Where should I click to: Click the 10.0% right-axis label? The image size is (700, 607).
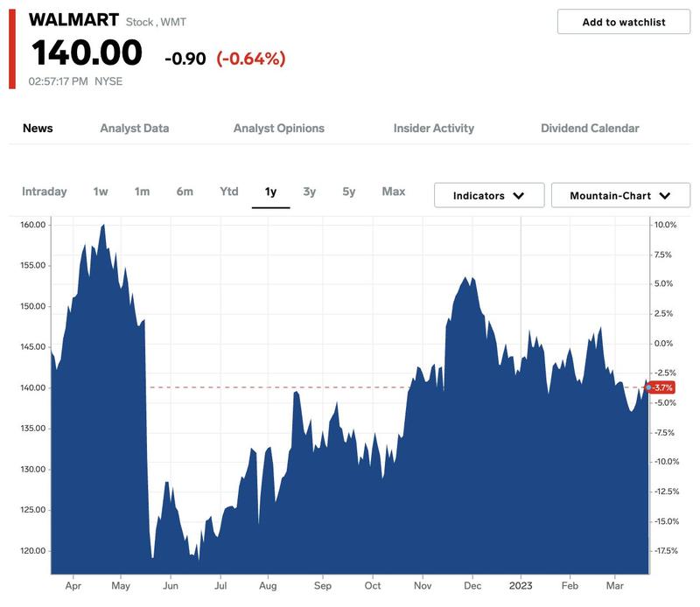pos(665,225)
